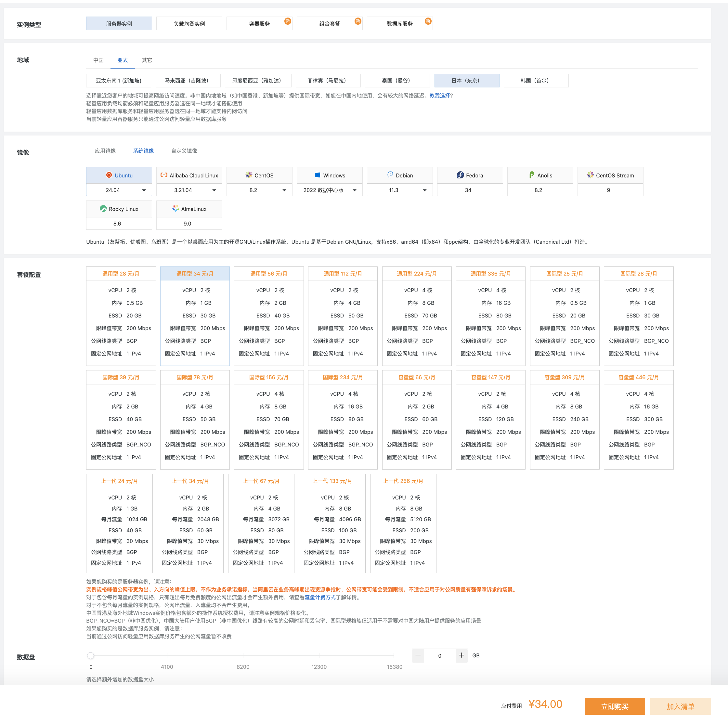
Task: Click the 加入清单 button
Action: pyautogui.click(x=680, y=706)
